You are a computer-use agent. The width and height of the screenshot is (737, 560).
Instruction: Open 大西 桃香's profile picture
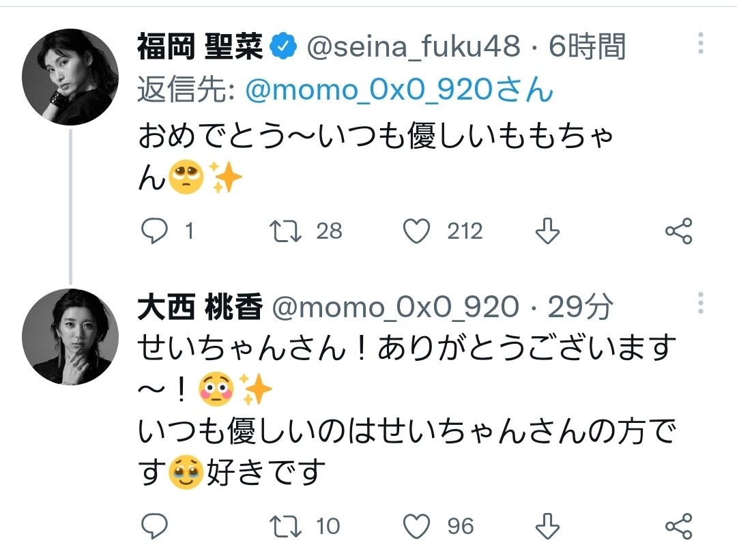click(x=70, y=337)
